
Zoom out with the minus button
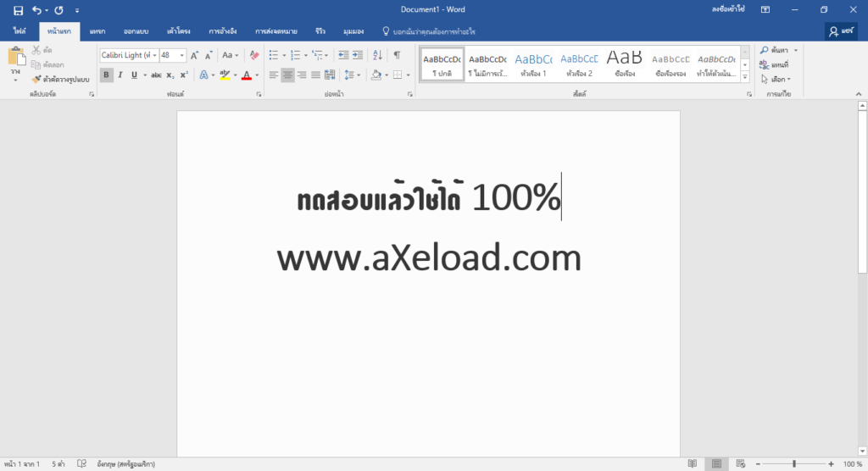758,464
